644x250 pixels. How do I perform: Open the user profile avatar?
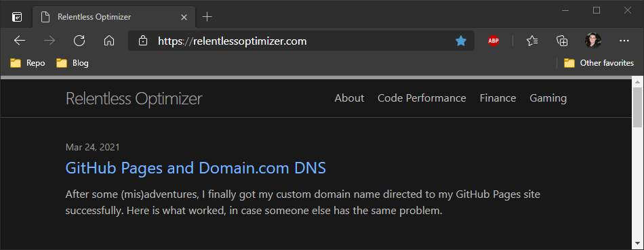593,41
